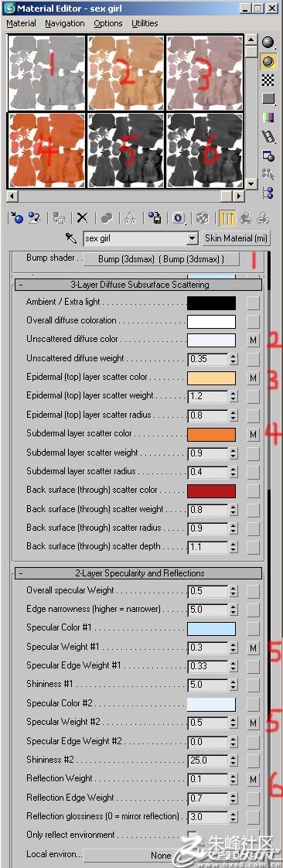Toggle the Only reflect environment checkbox

coord(193,834)
